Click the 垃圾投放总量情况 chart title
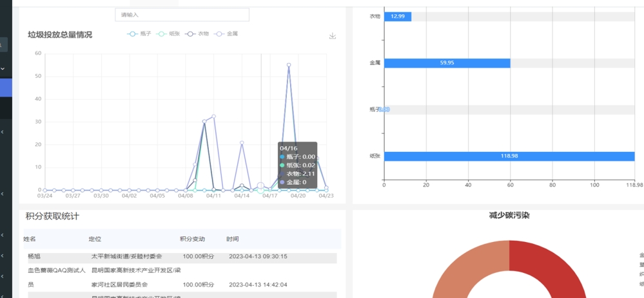Image resolution: width=644 pixels, height=298 pixels. 60,35
